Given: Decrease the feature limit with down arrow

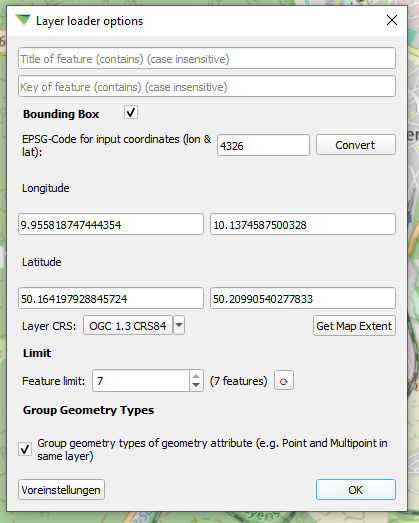Looking at the screenshot, I should pos(196,385).
